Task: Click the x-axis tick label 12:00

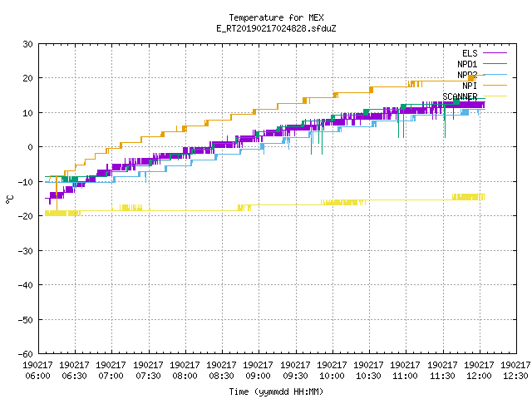Action: pos(480,376)
